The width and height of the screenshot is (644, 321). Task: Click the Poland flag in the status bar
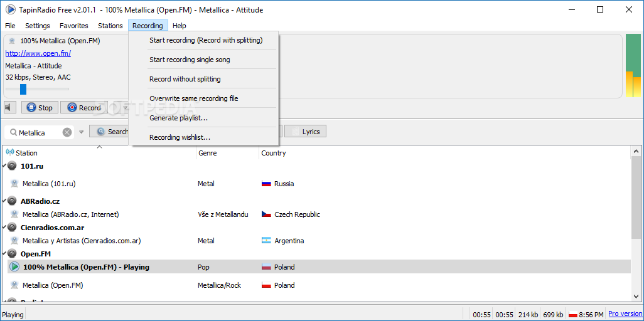point(573,315)
